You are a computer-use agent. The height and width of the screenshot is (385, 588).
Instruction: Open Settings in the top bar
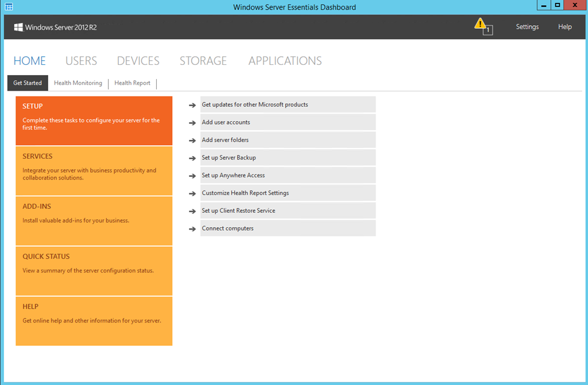[527, 26]
